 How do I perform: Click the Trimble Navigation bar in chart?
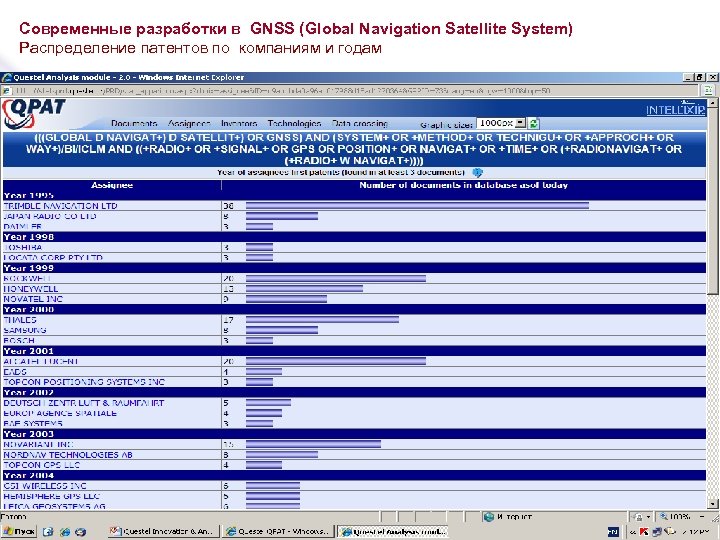(x=417, y=206)
